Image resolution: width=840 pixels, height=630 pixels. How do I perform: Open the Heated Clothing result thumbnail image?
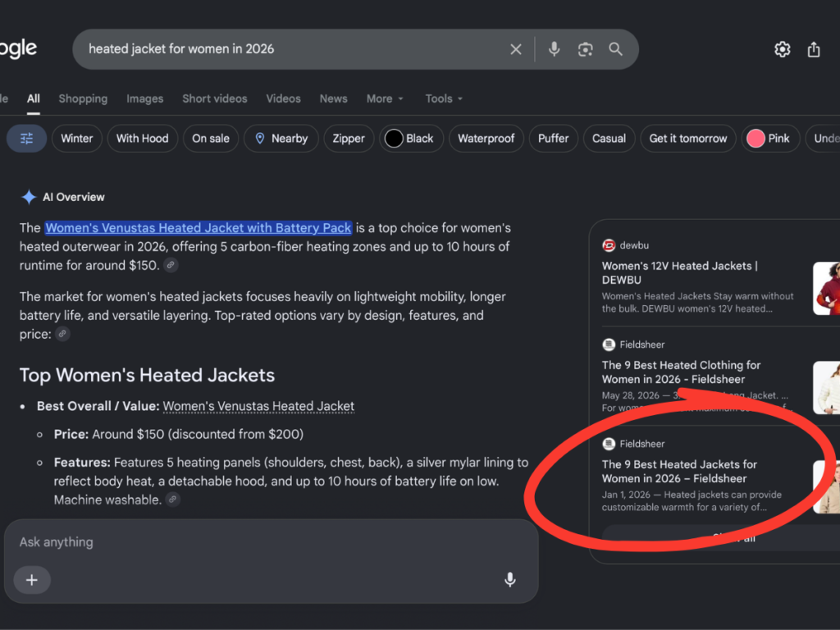point(827,387)
